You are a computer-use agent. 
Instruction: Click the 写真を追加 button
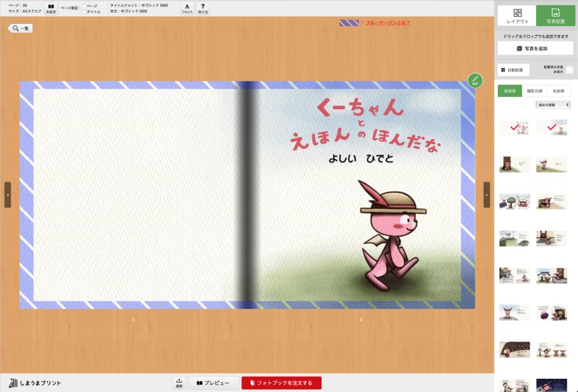point(535,49)
